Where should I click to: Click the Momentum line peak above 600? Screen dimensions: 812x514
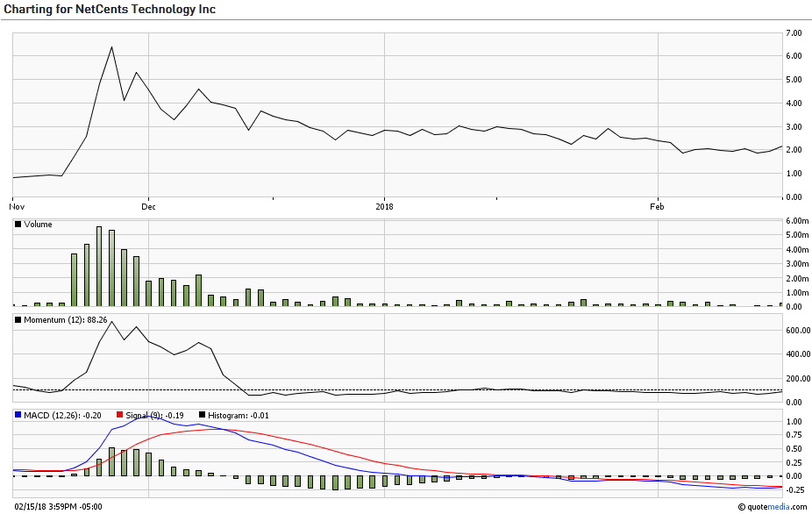(111, 322)
